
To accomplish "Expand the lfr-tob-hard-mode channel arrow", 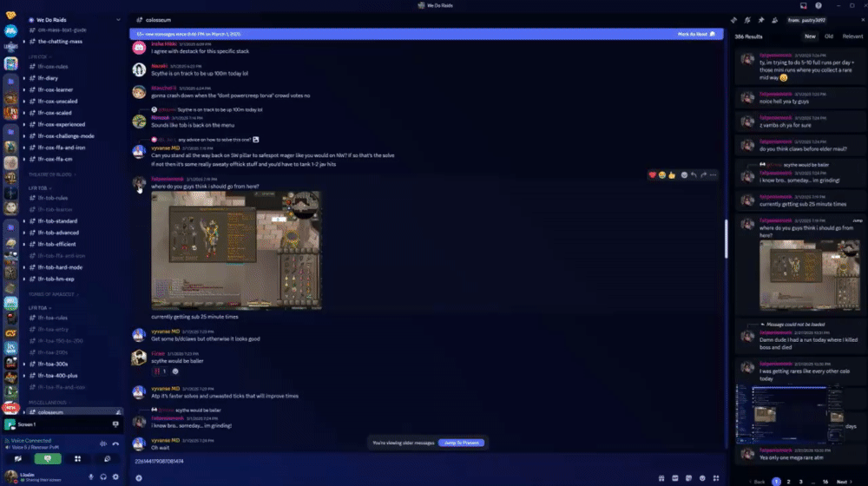I will (23, 267).
